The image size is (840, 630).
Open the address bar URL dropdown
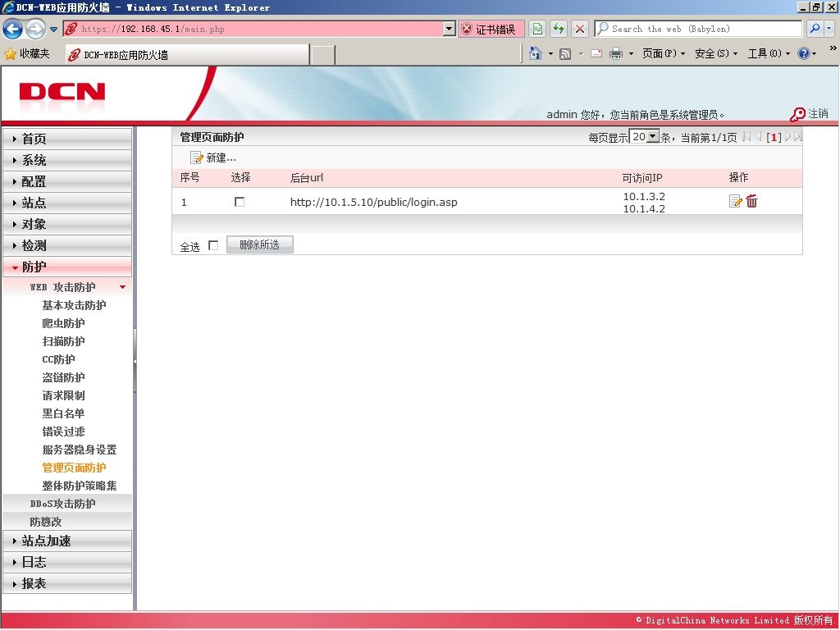coord(450,29)
